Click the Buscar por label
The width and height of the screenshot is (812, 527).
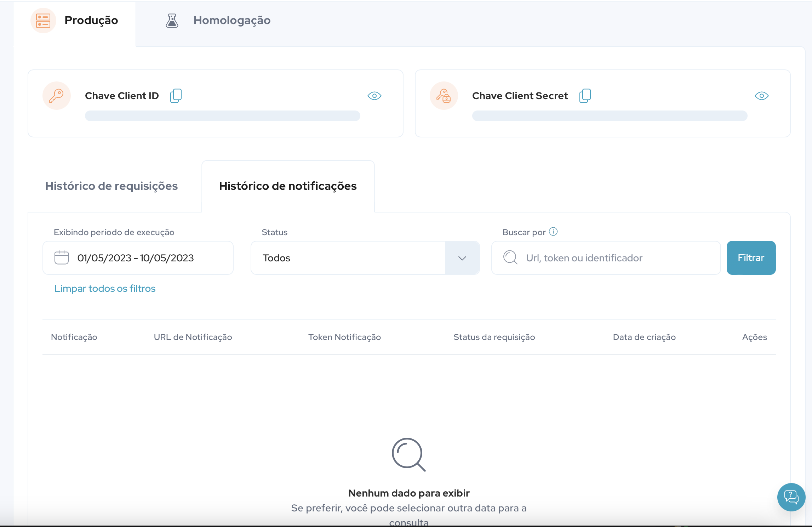point(524,232)
